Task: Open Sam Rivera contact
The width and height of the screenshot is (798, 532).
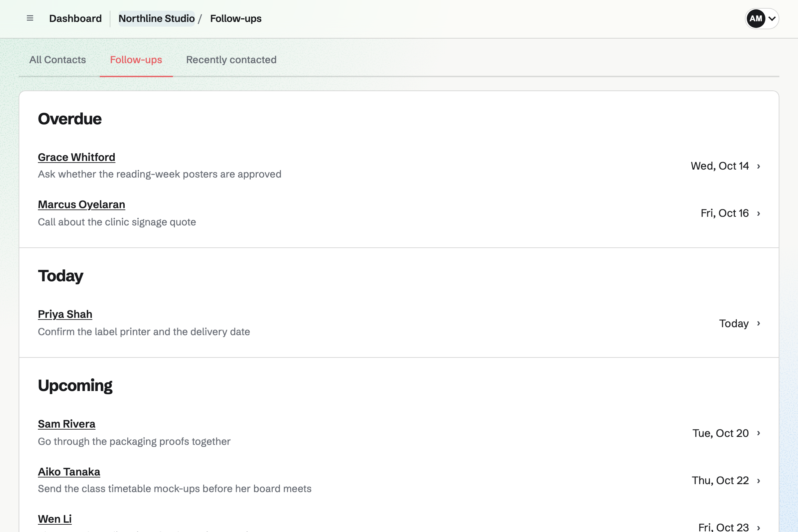Action: click(x=66, y=424)
